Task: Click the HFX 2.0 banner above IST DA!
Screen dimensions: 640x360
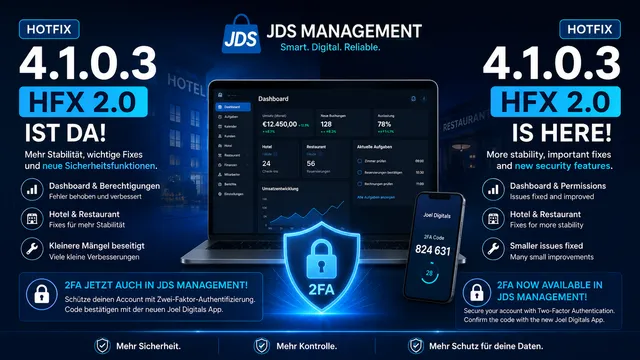Action: [83, 102]
